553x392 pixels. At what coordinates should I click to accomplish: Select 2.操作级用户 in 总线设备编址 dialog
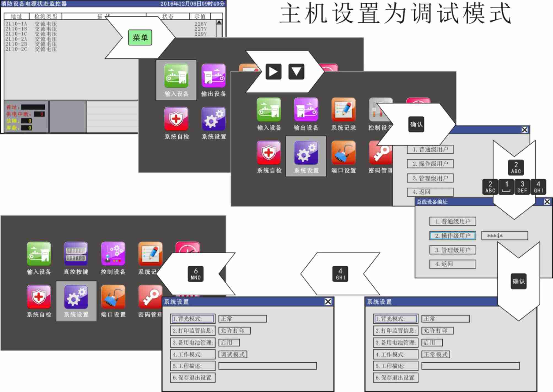pos(453,236)
